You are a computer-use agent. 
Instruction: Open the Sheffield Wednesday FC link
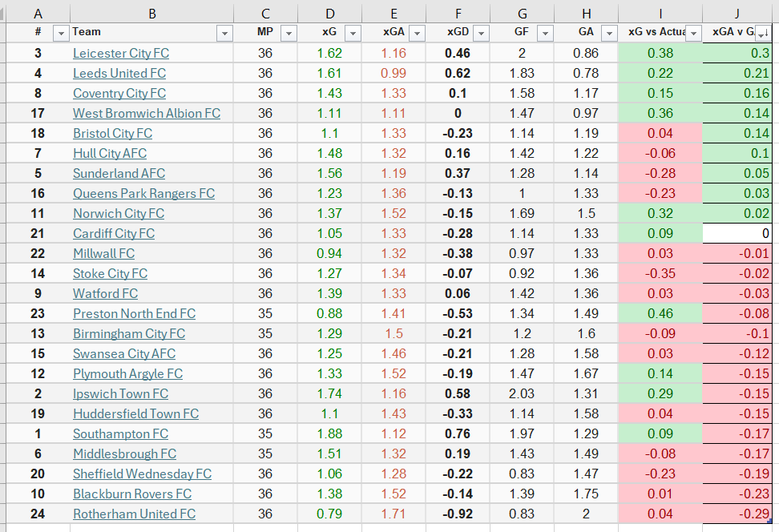tap(142, 474)
